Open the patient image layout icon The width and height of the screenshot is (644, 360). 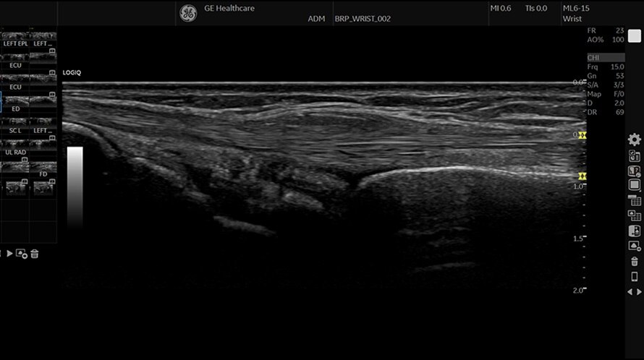point(634,231)
